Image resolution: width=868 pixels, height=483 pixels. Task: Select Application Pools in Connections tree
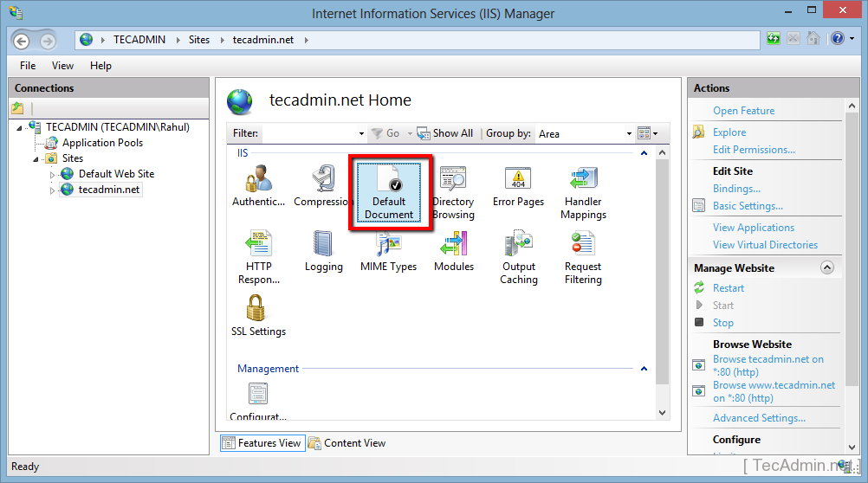tap(102, 143)
